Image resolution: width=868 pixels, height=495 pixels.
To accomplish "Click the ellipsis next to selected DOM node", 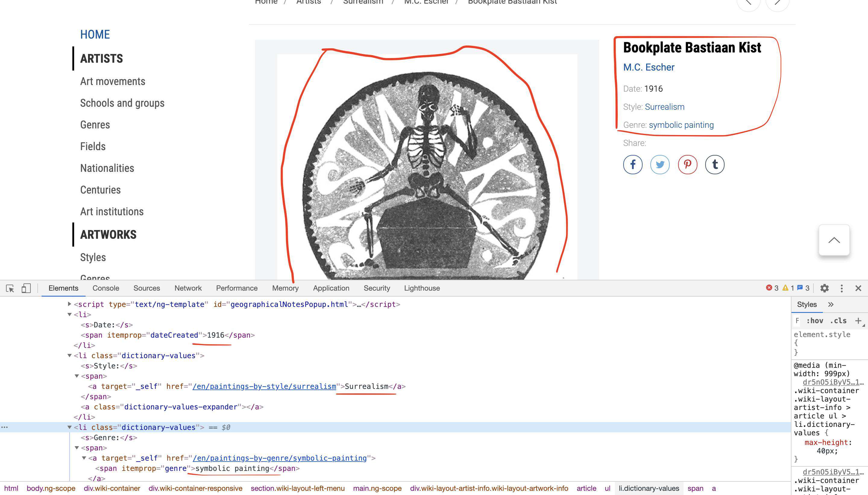I will point(5,427).
